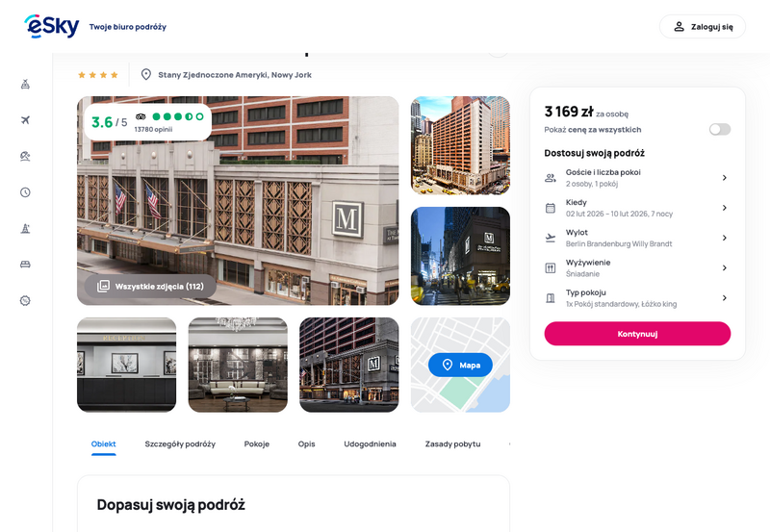Screen dimensions: 770x532
Task: Open the beach umbrella holidays sidebar icon
Action: (26, 156)
